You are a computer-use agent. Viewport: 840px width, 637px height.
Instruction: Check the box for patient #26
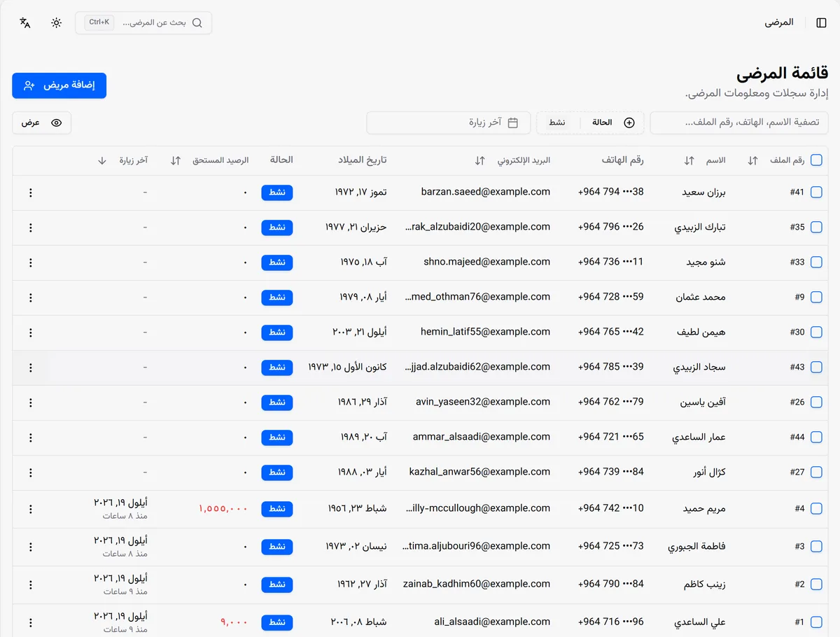(816, 402)
